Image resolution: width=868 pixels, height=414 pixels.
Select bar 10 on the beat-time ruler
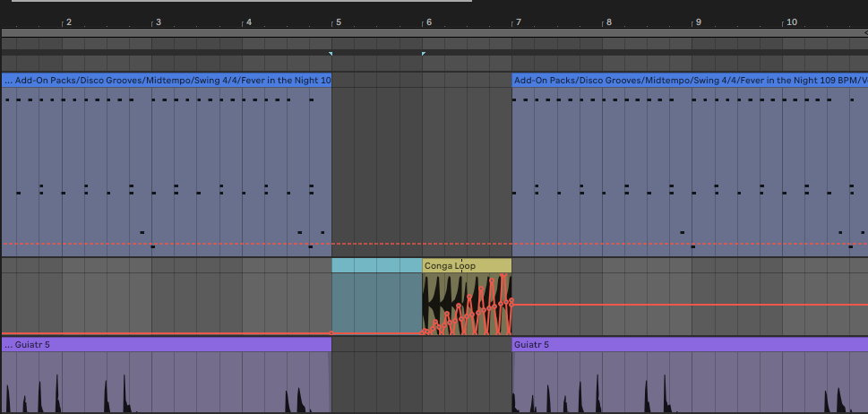791,21
